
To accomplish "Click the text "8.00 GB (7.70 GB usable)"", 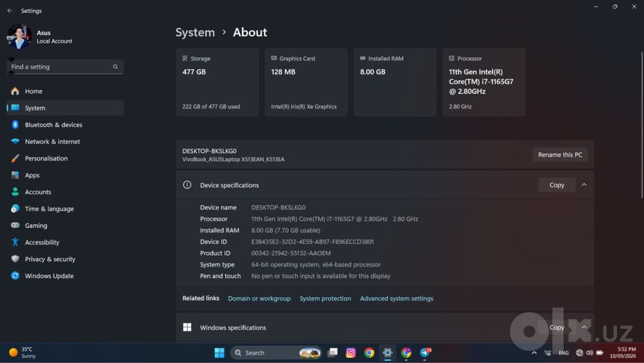I will pos(286,230).
